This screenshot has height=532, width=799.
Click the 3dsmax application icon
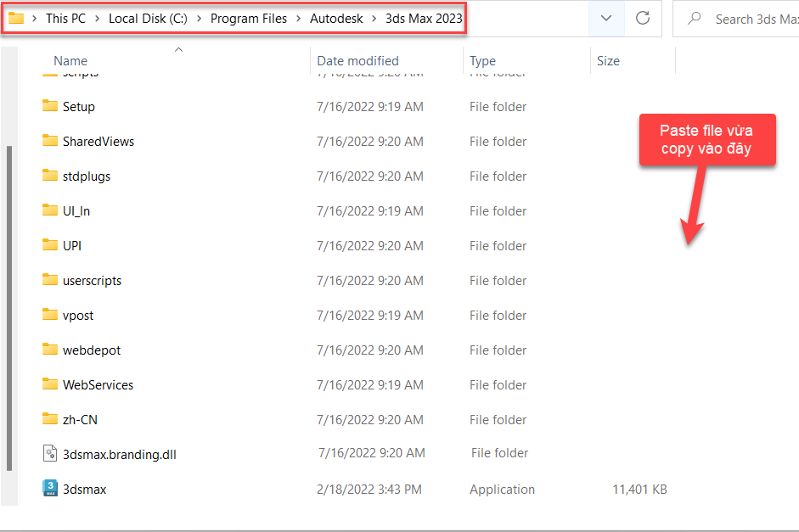(49, 489)
